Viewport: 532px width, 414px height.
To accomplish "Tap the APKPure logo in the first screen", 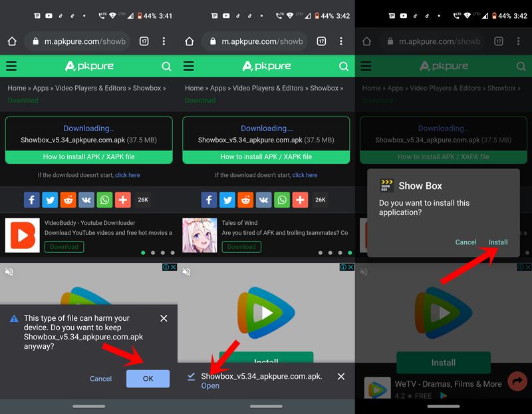I will click(x=89, y=66).
